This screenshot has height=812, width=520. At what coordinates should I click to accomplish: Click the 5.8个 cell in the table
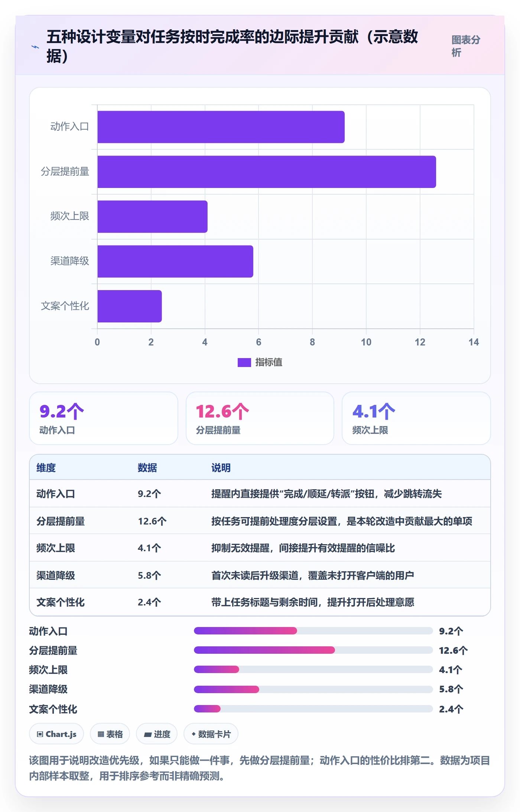coord(149,575)
